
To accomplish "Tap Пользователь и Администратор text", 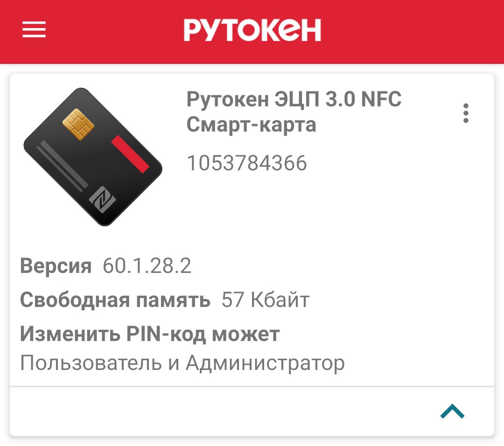I will tap(182, 363).
